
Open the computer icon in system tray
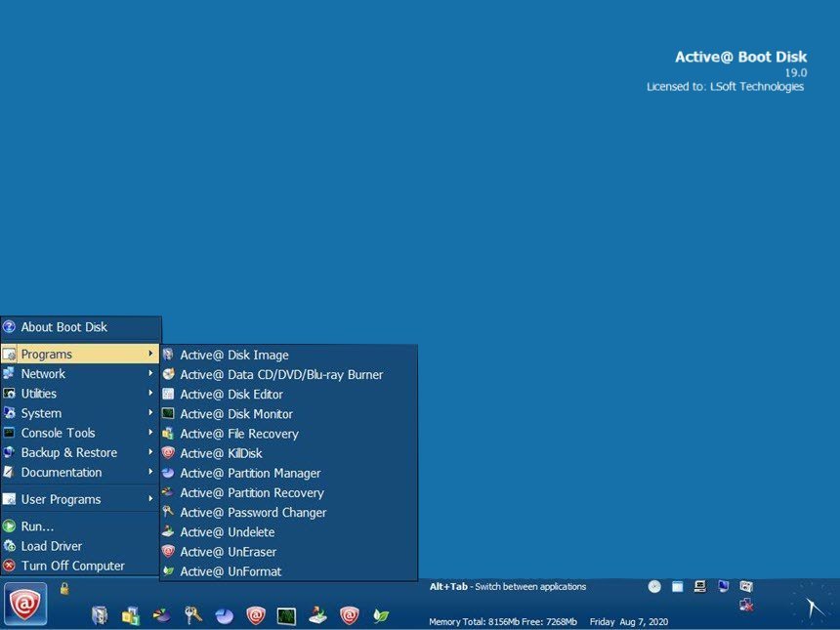[700, 587]
